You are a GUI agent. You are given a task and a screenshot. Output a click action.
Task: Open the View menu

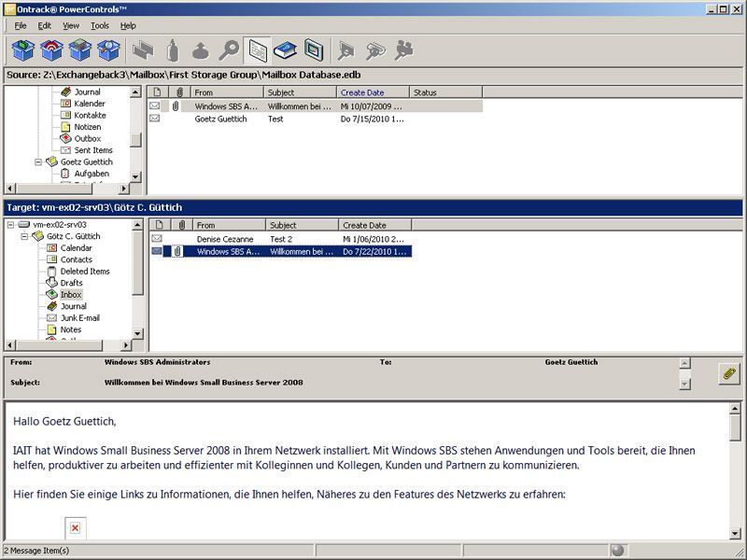(69, 26)
